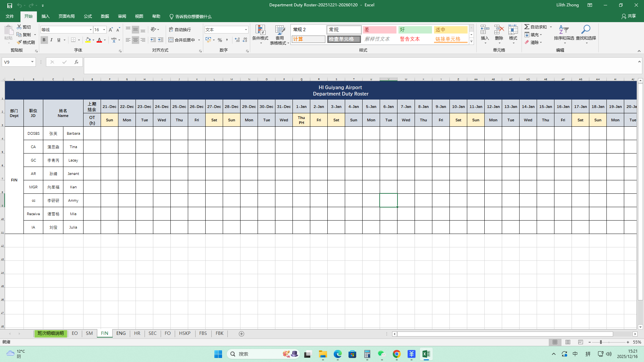Image resolution: width=644 pixels, height=362 pixels.
Task: Open Excel from the Windows taskbar
Action: pos(426,354)
